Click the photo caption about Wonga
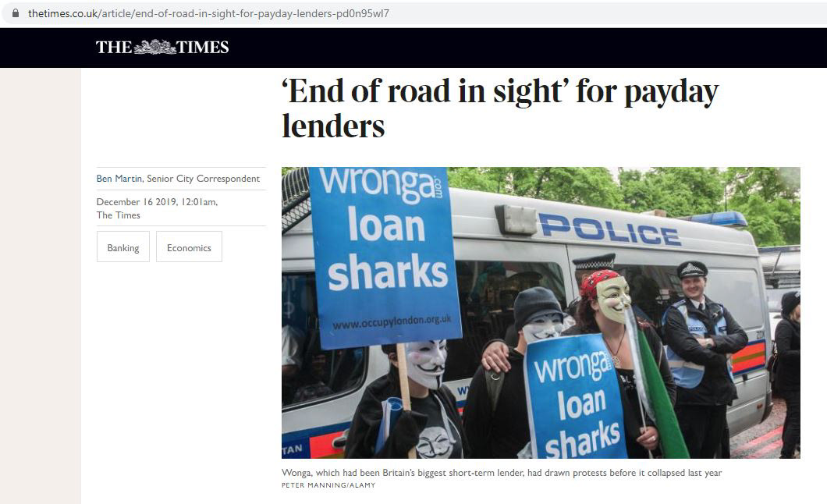The image size is (827, 504). (502, 473)
